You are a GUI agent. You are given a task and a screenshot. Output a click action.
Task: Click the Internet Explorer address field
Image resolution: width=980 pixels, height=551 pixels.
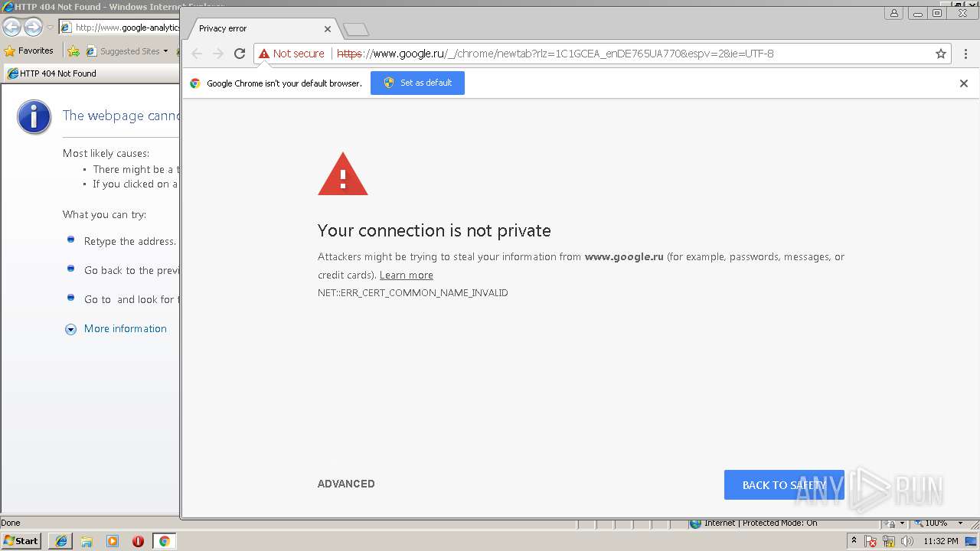point(119,28)
